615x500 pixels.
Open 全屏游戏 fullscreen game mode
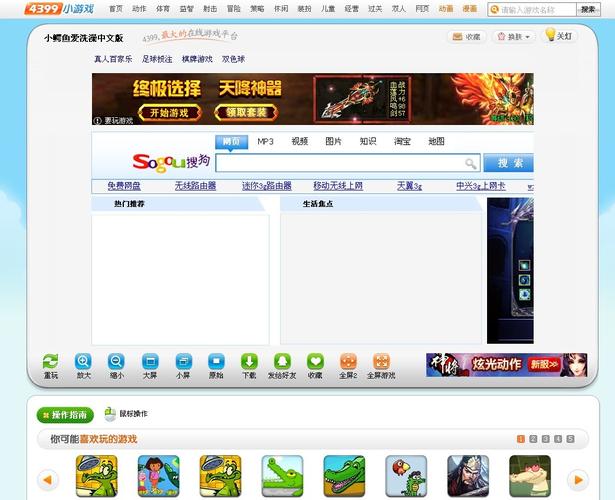point(381,361)
